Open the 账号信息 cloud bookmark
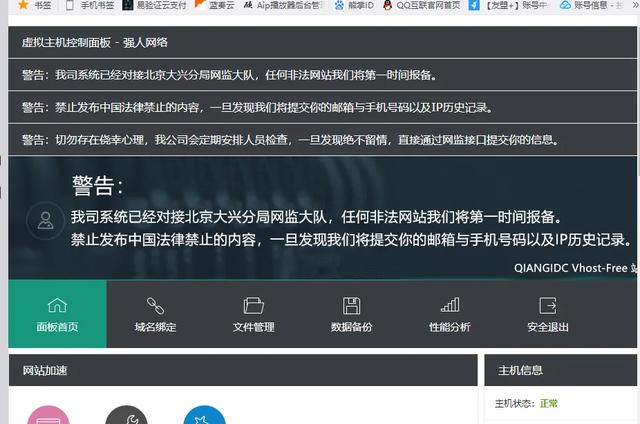The width and height of the screenshot is (640, 424). point(591,5)
